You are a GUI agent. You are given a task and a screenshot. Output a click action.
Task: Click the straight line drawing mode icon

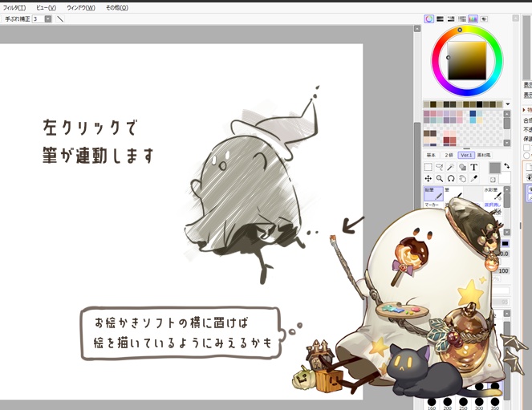60,19
